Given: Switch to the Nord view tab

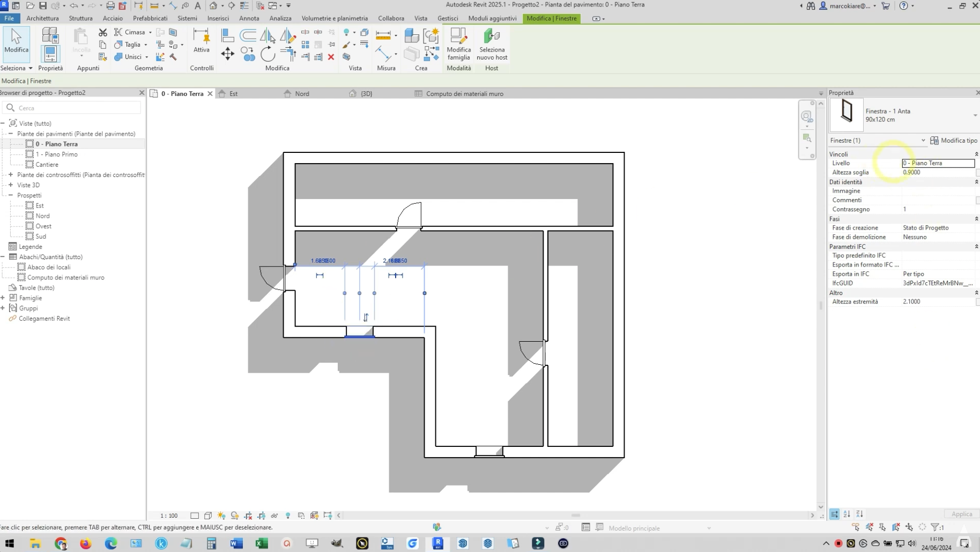Looking at the screenshot, I should (302, 93).
